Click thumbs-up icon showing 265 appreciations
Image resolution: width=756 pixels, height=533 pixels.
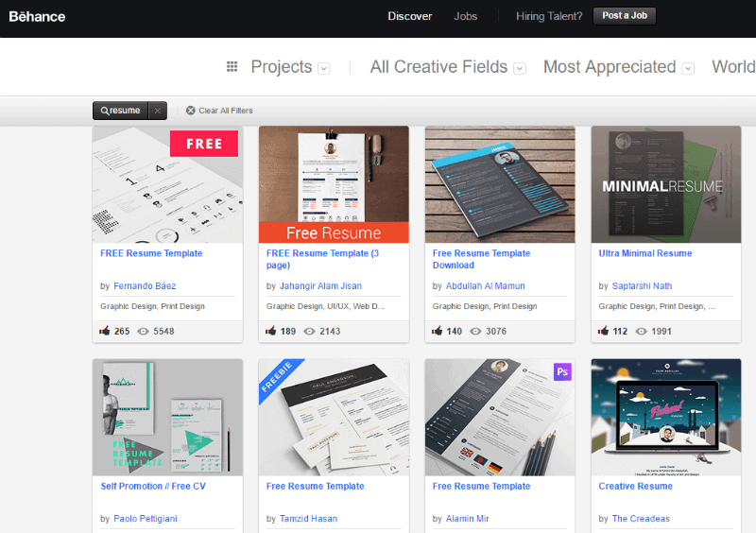tap(105, 332)
